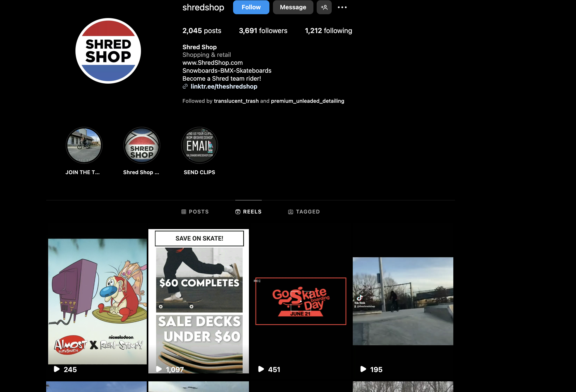Open the three-dots options menu
Image resolution: width=576 pixels, height=392 pixels.
[x=342, y=7]
